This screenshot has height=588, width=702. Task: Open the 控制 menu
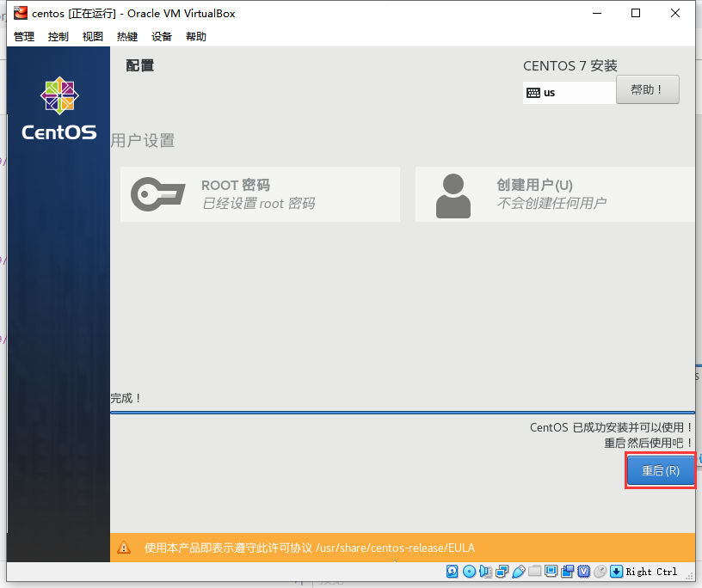click(x=58, y=37)
